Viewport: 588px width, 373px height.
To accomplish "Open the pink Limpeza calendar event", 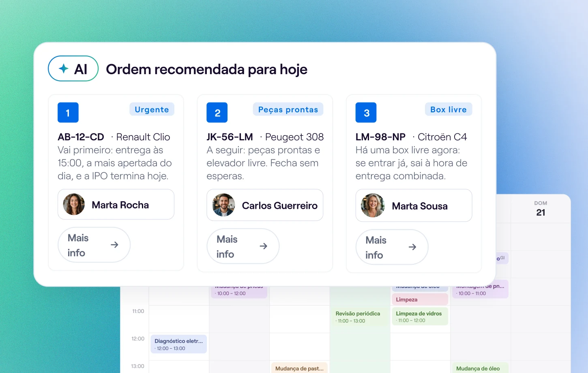I will point(420,299).
